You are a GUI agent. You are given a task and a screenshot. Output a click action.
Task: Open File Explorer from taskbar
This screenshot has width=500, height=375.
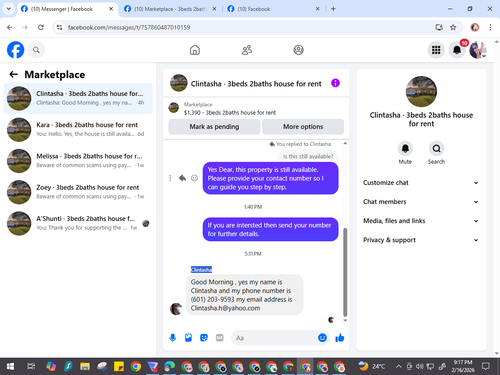click(85, 367)
